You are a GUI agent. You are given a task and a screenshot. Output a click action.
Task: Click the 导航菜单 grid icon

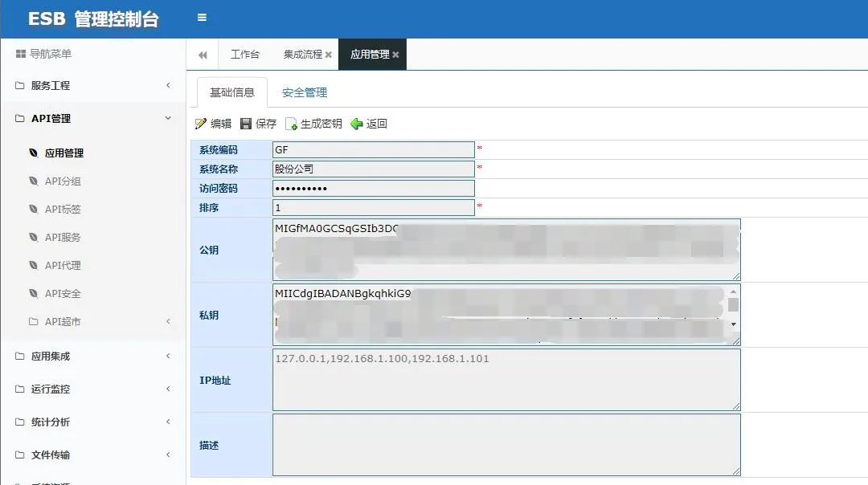tap(20, 54)
